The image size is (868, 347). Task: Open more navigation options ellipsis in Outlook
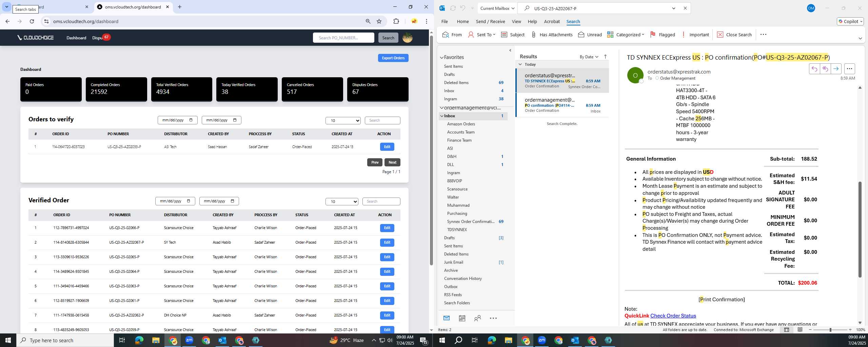pyautogui.click(x=493, y=318)
